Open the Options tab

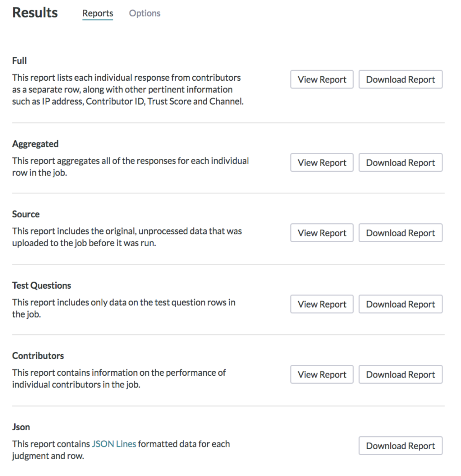click(145, 13)
